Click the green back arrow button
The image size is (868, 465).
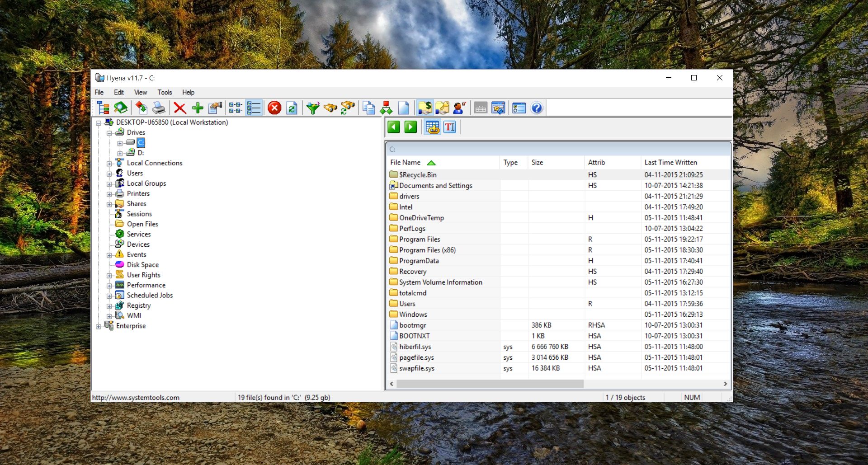pyautogui.click(x=394, y=127)
